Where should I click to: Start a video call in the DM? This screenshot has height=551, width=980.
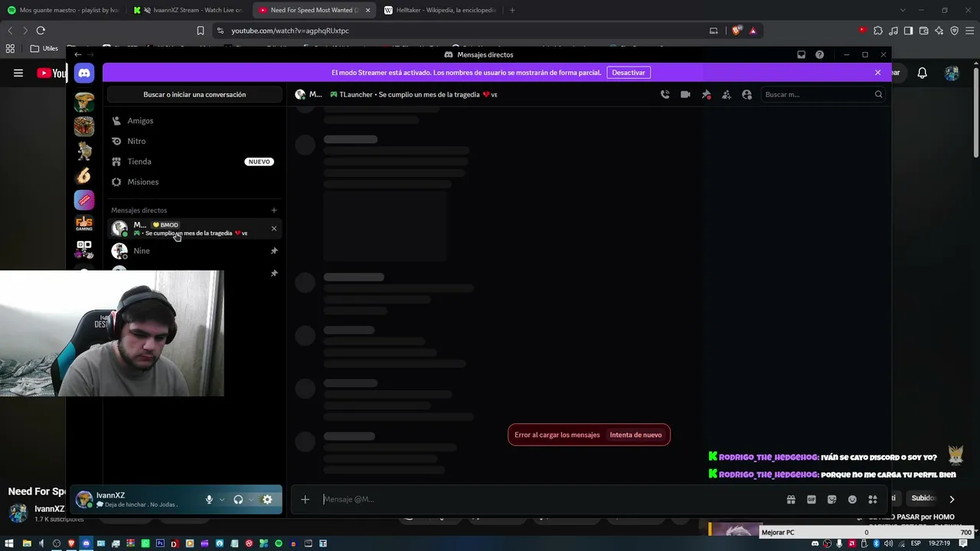coord(685,95)
